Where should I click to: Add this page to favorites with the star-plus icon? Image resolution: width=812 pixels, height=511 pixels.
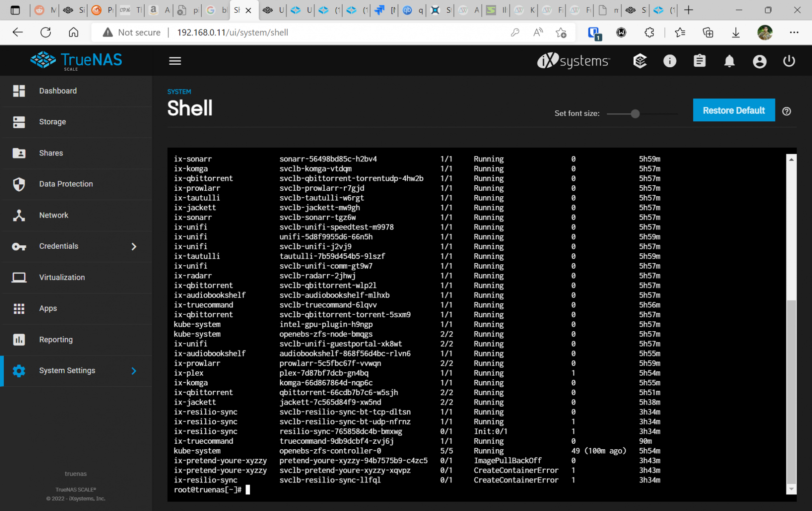click(561, 32)
